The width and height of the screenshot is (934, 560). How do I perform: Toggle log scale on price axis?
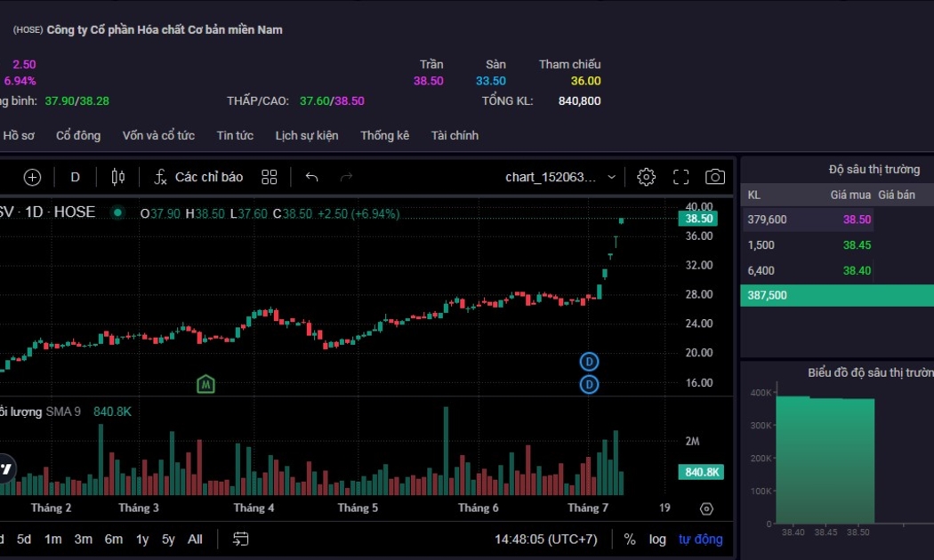click(657, 539)
